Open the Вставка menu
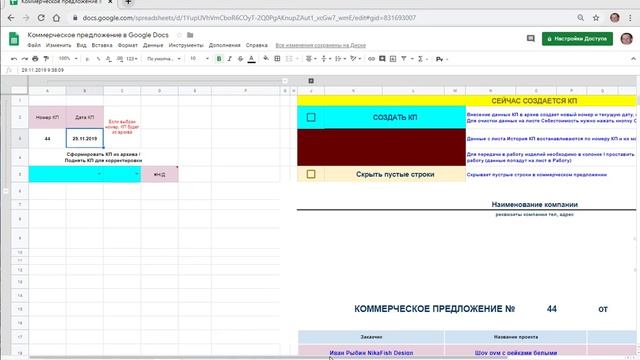This screenshot has height=360, width=640. point(102,45)
